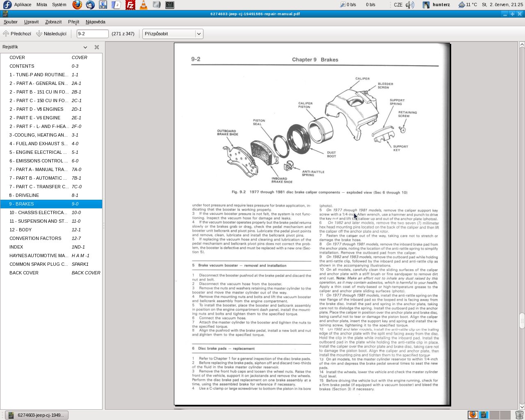The height and width of the screenshot is (420, 525).
Task: Click the page number field showing 9-2
Action: [92, 34]
